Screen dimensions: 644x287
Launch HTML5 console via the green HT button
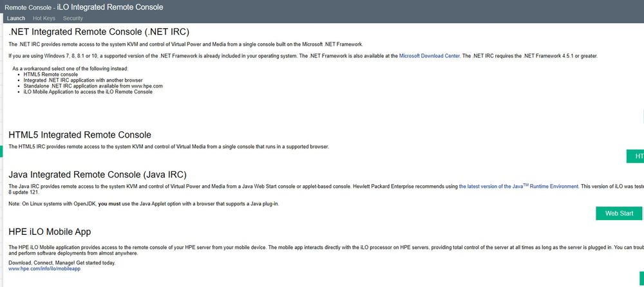[x=636, y=156]
